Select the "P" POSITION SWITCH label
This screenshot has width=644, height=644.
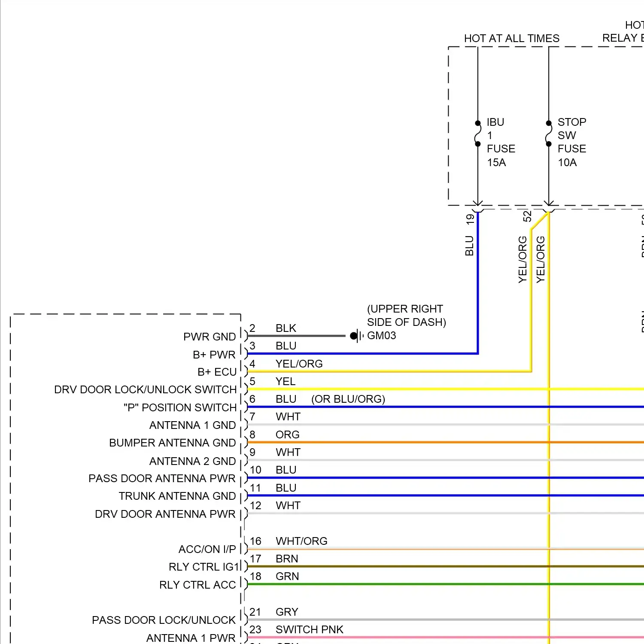(180, 407)
